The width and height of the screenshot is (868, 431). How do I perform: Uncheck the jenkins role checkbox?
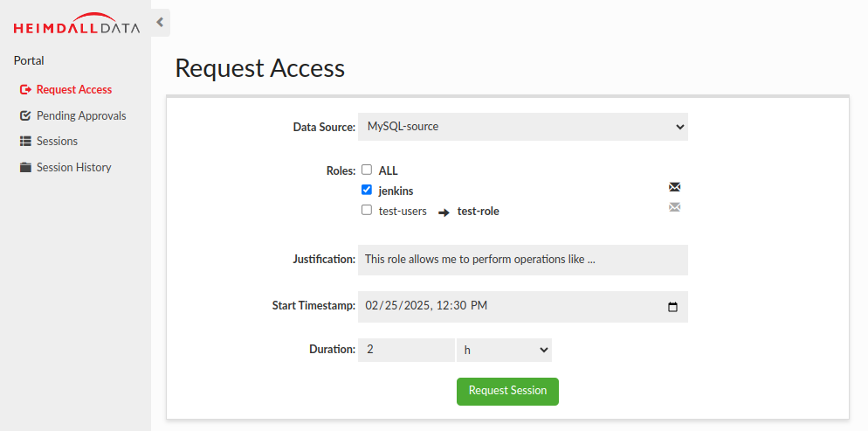(367, 190)
